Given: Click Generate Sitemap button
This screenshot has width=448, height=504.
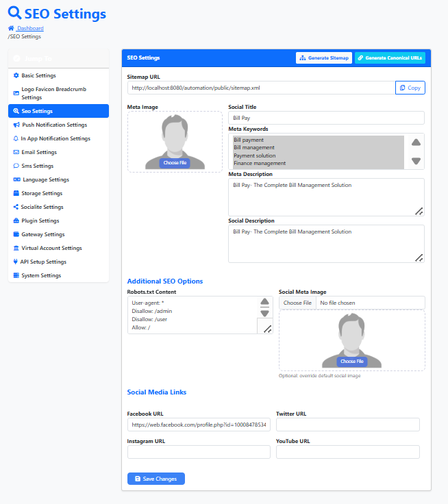Looking at the screenshot, I should click(x=324, y=58).
